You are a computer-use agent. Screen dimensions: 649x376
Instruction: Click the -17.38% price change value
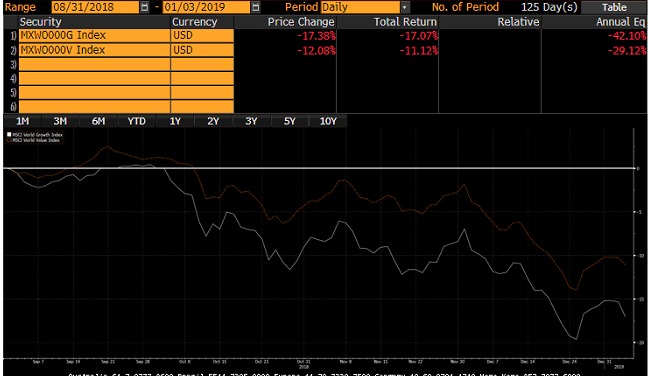[x=316, y=36]
